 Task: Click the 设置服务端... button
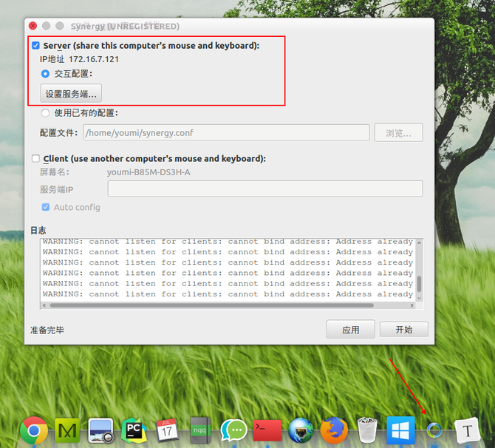(71, 93)
